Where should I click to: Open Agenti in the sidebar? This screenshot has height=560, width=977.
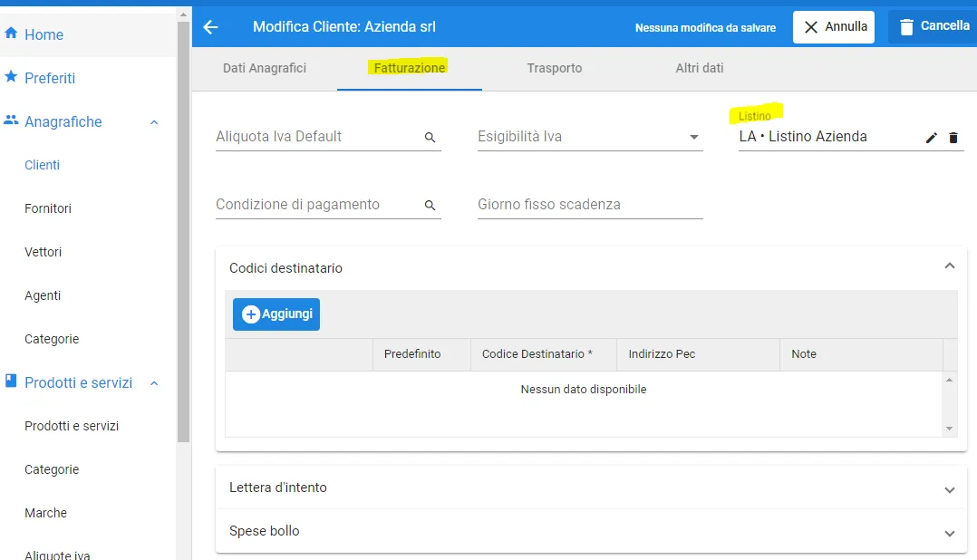(x=43, y=295)
